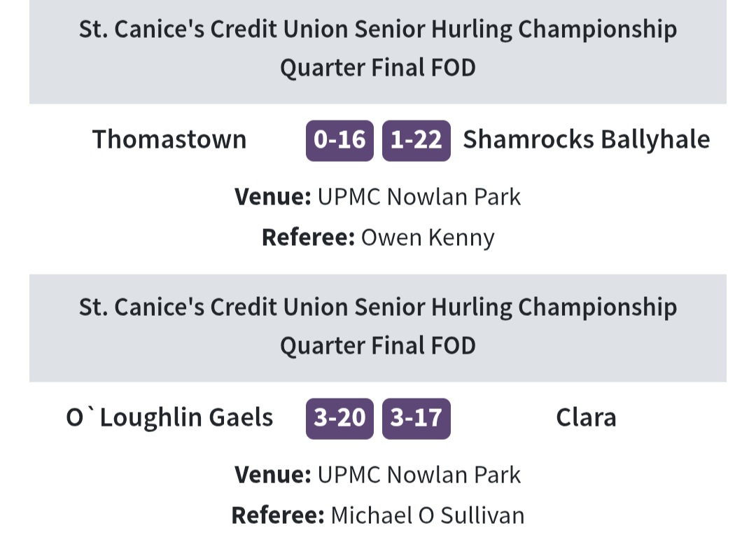Image resolution: width=756 pixels, height=556 pixels.
Task: Open the Shamrocks Ballyhale team link
Action: click(587, 140)
